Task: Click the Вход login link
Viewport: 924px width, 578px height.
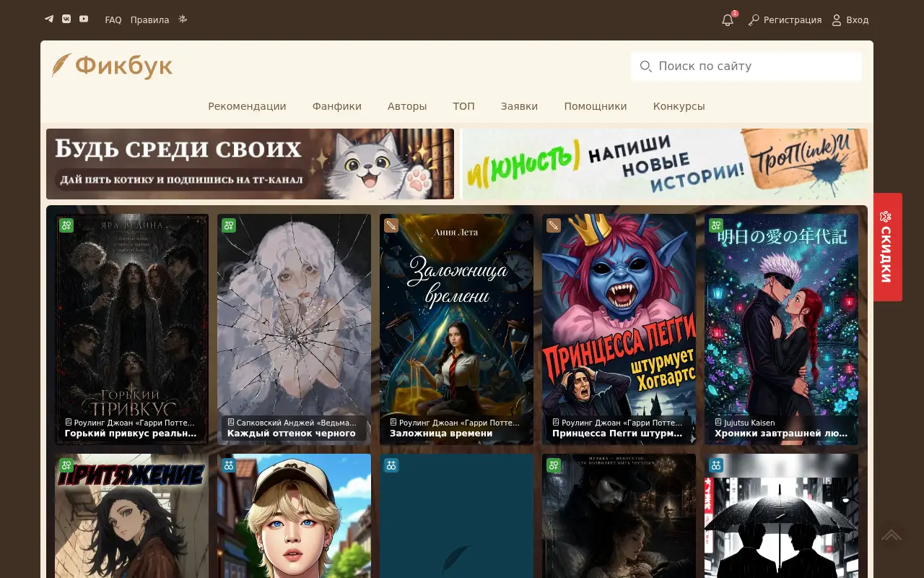Action: click(850, 20)
